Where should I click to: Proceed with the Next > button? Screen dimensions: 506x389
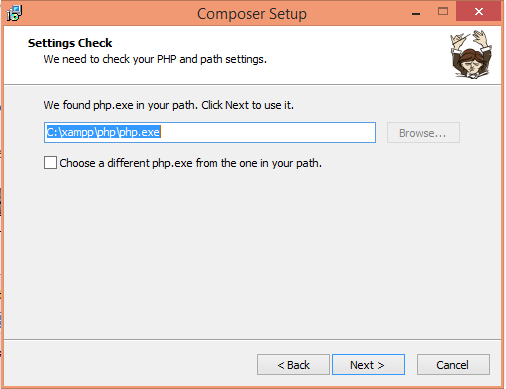[368, 365]
